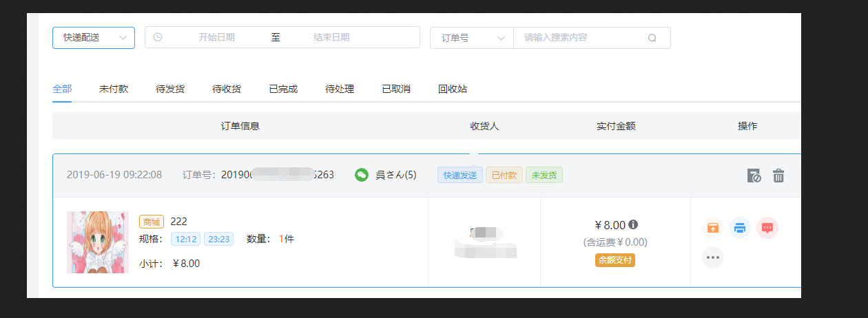
Task: Click the 快递发送 tag
Action: tap(460, 175)
